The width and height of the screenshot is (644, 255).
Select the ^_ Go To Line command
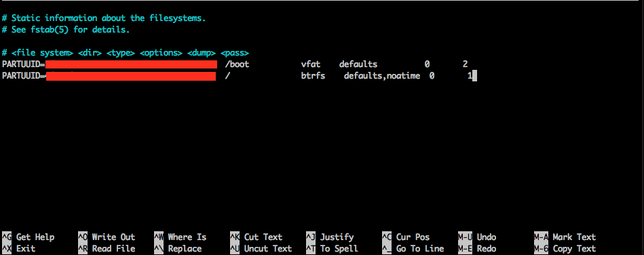[x=413, y=248]
